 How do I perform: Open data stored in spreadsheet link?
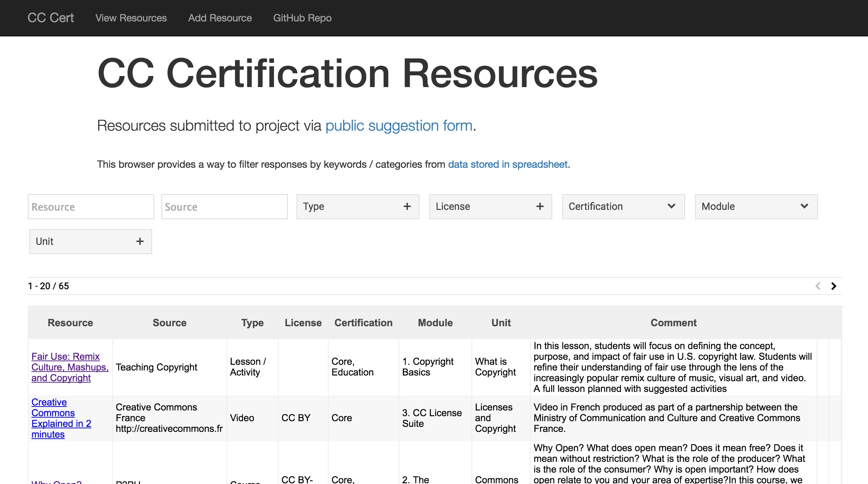[x=507, y=164]
